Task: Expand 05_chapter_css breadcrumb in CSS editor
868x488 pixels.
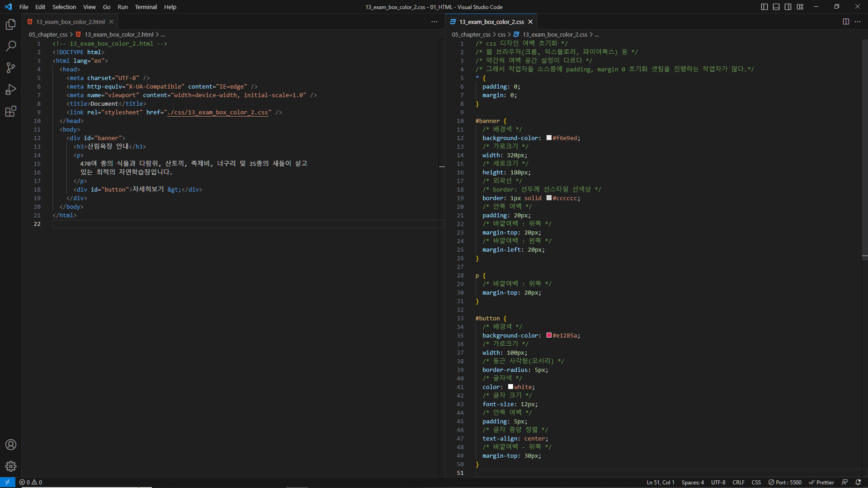Action: (x=471, y=35)
